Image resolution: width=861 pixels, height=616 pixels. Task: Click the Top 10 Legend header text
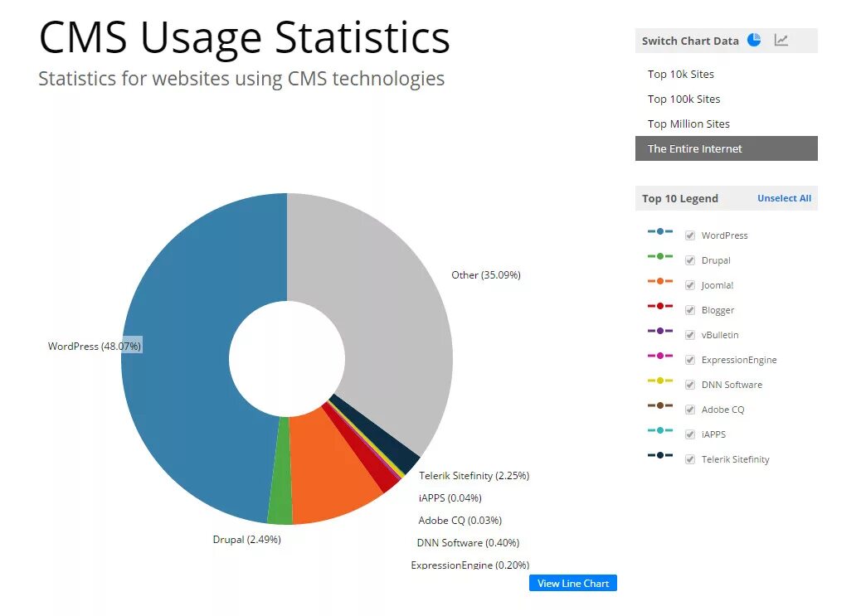680,198
